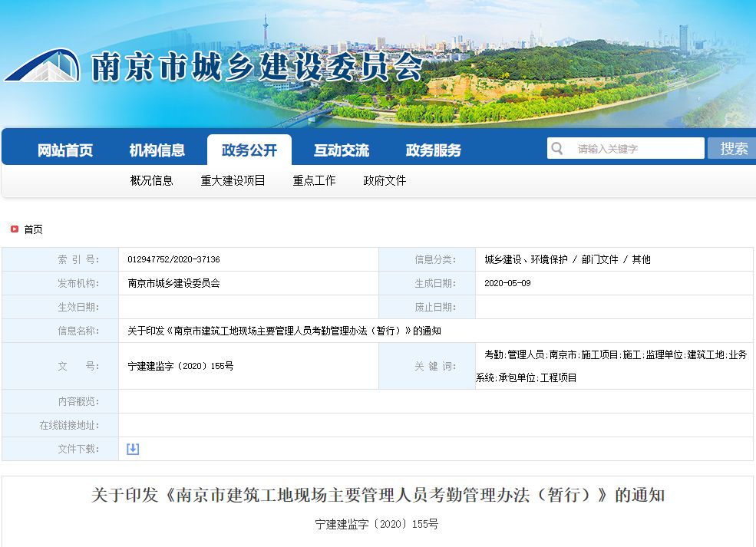This screenshot has width=756, height=547.
Task: Select the 索引号 value 012947752/2020-37136
Action: click(x=173, y=259)
